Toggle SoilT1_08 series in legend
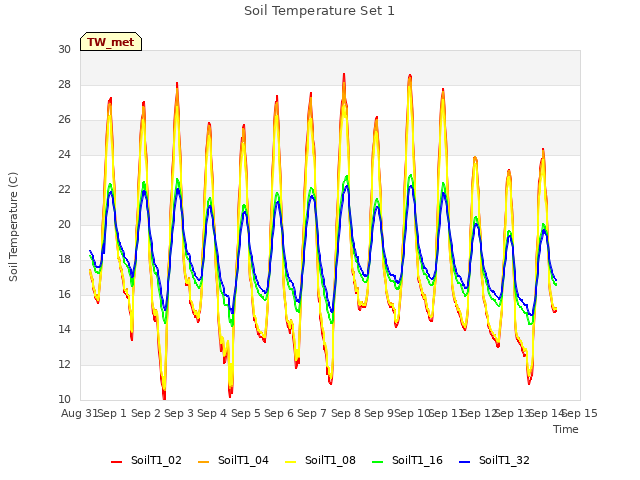Image resolution: width=640 pixels, height=480 pixels. (320, 460)
